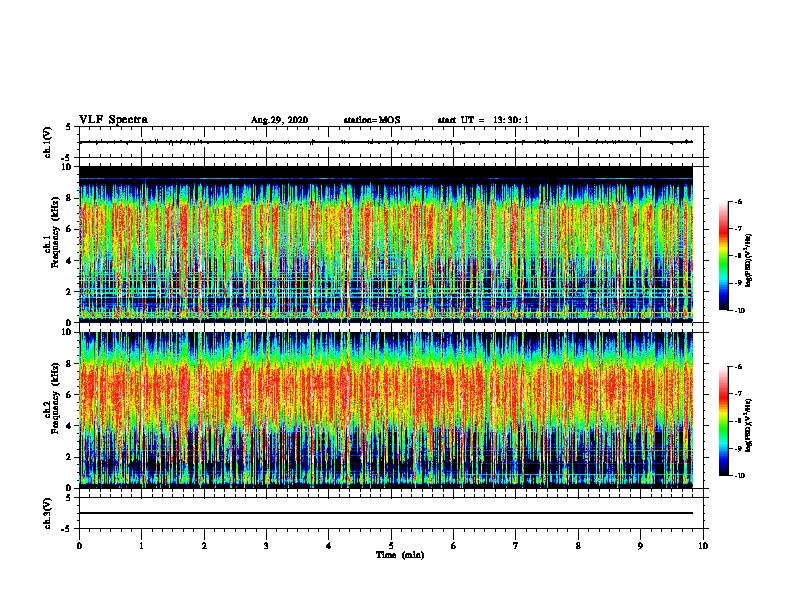
Task: Click the 2 kHz tick of ch.2
Action: 70,457
